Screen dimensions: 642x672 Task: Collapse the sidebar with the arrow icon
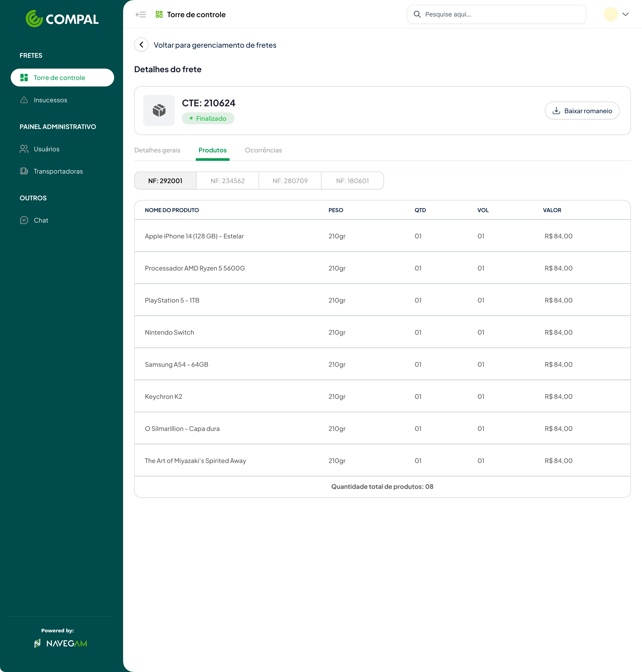click(141, 14)
